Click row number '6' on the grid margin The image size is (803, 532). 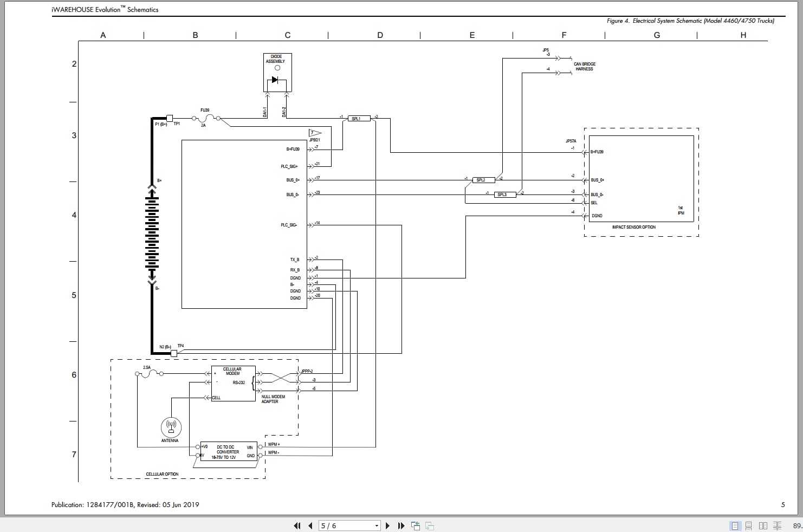click(74, 375)
